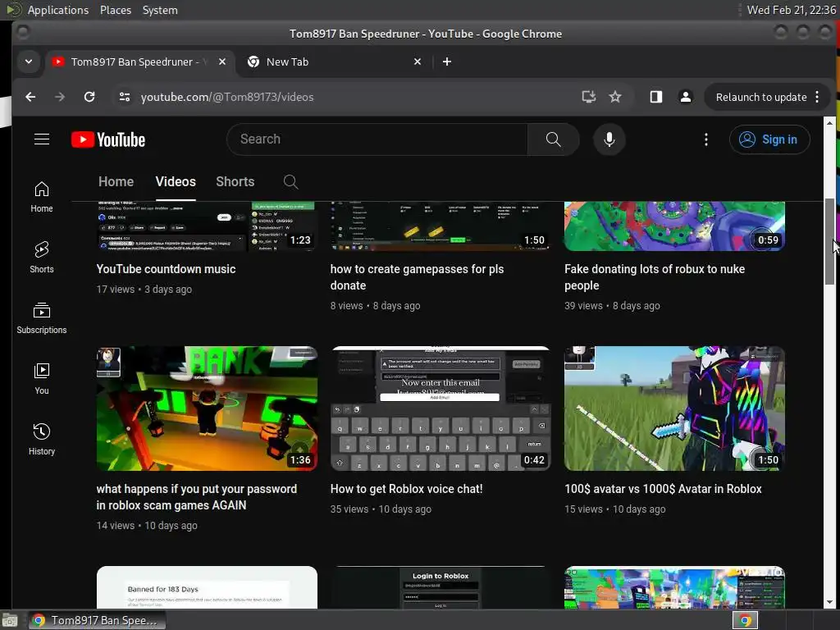The height and width of the screenshot is (630, 840).
Task: Click the date and time clock
Action: click(x=792, y=10)
